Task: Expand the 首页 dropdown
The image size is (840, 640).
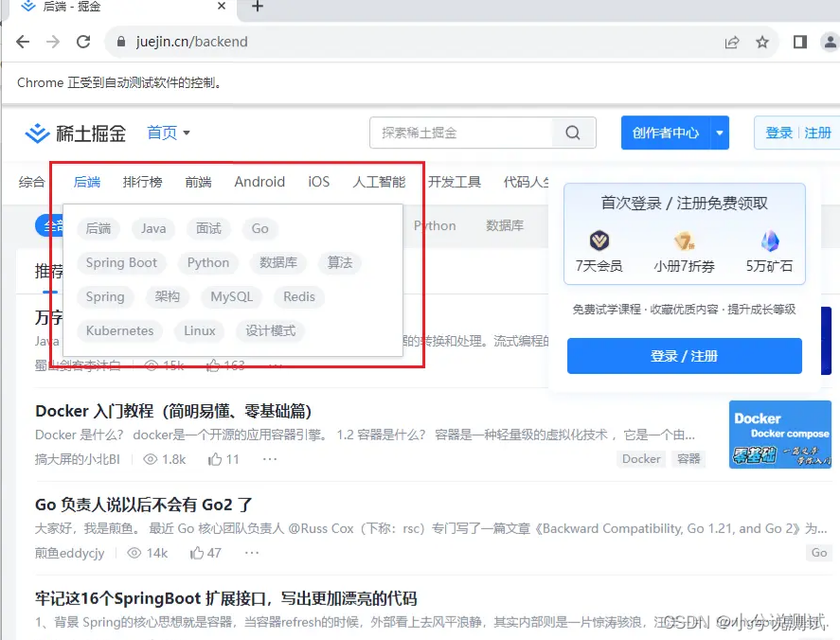Action: 169,133
